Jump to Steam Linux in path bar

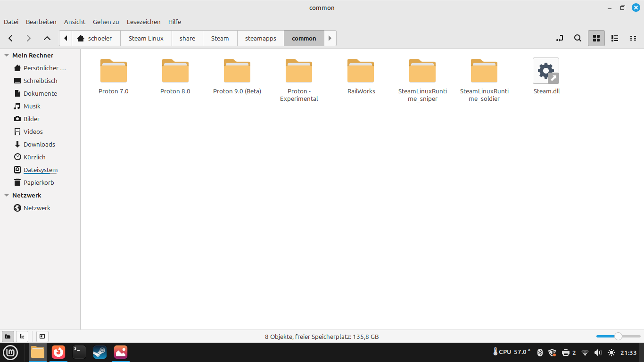click(x=146, y=38)
